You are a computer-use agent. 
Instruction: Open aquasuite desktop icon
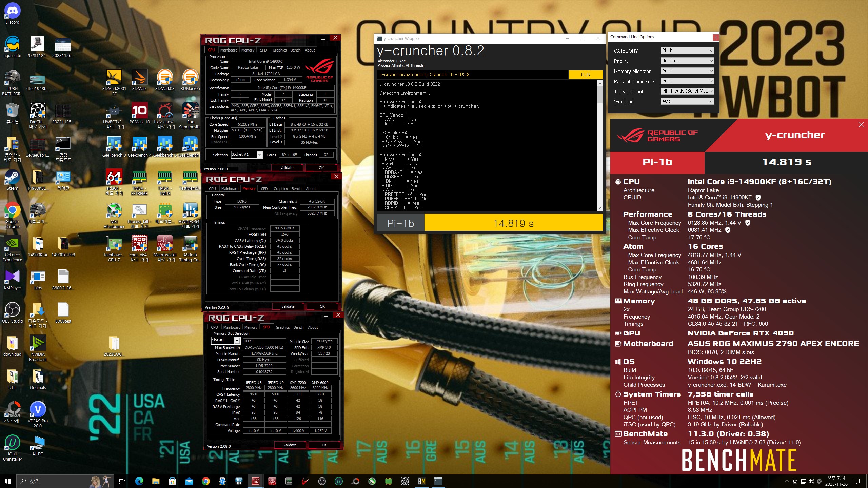tap(13, 47)
